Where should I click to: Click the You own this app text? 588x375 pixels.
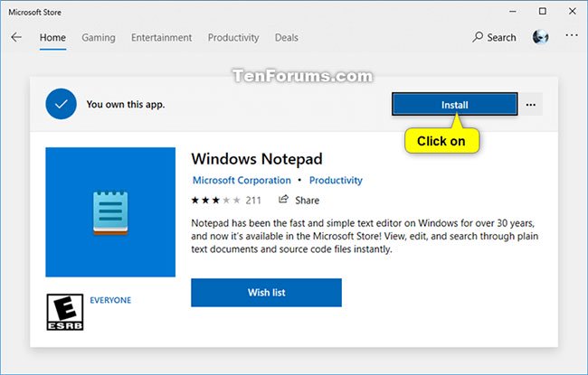click(x=126, y=104)
